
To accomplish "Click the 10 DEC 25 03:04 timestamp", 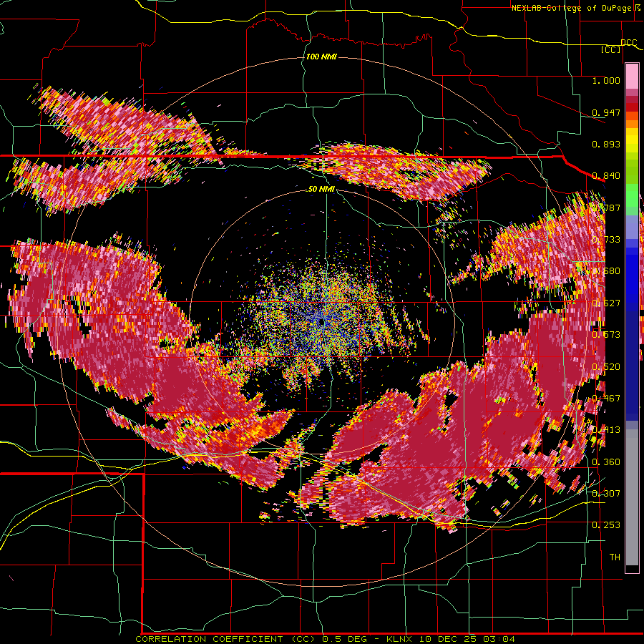I will point(467,639).
